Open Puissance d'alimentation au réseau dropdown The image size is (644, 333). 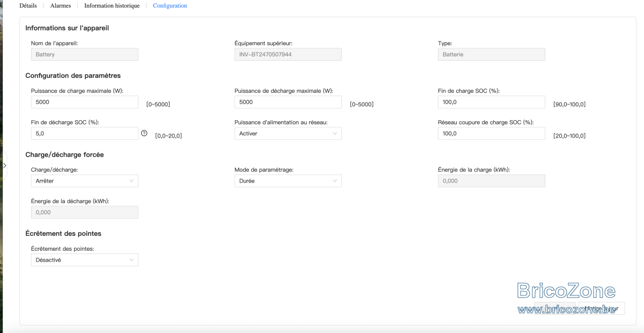[x=288, y=133]
